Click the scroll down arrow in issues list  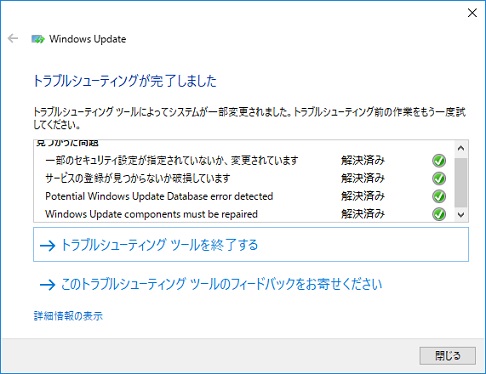pos(461,215)
